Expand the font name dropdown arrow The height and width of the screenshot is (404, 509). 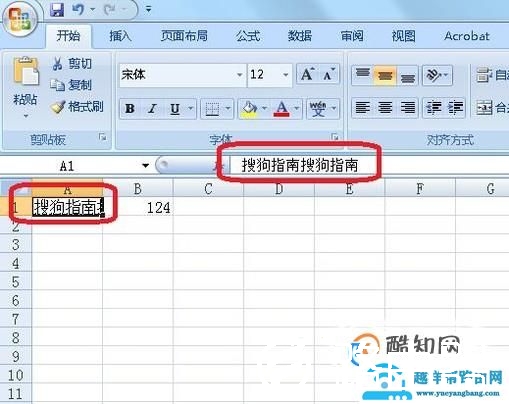point(240,75)
